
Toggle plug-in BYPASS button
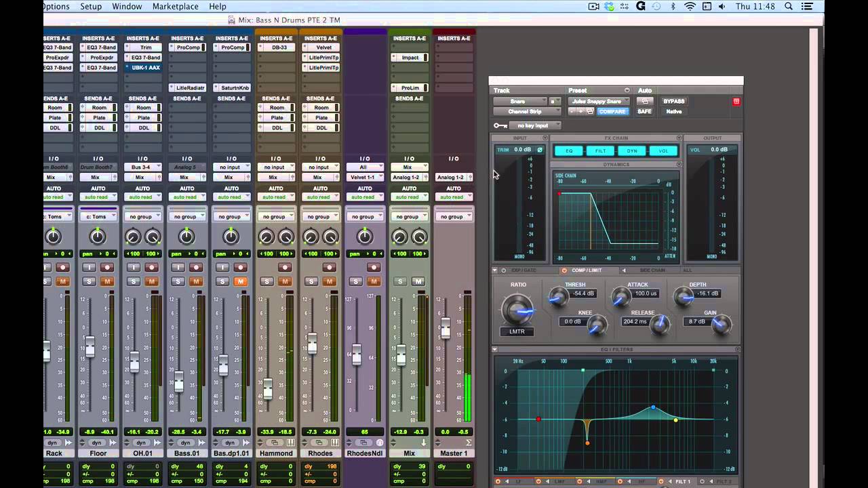673,101
